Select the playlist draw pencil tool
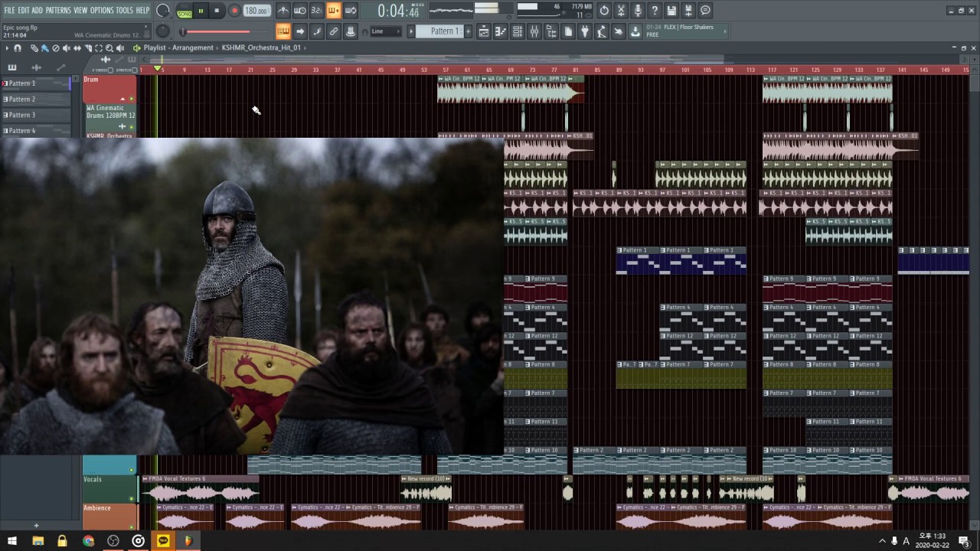 [x=34, y=48]
